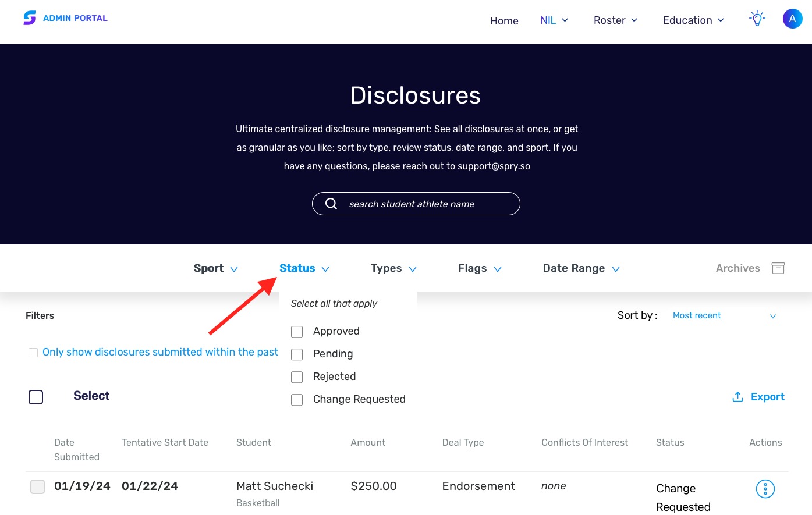This screenshot has height=515, width=812.
Task: Select the Change Requested checkbox
Action: pos(297,399)
